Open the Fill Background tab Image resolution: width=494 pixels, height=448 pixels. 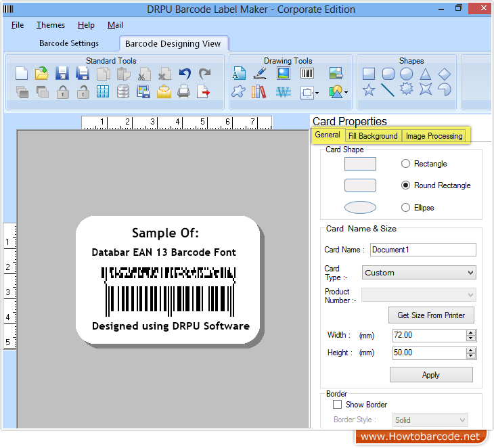tap(373, 136)
